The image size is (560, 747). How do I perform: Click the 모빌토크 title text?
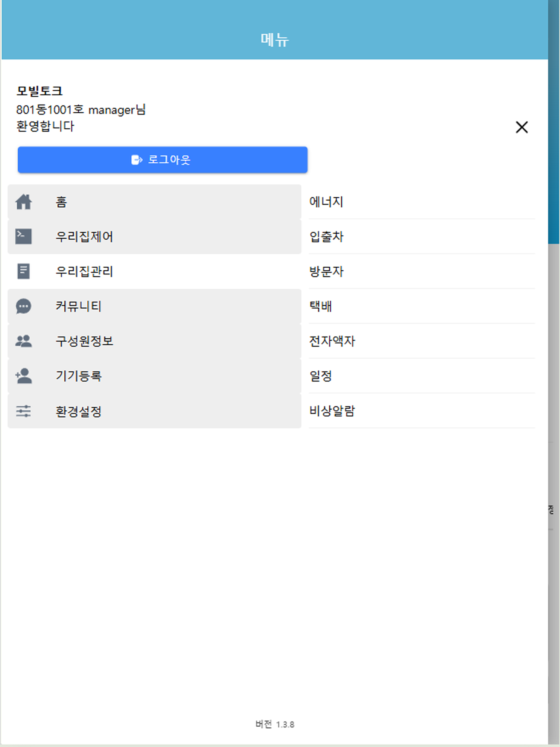pyautogui.click(x=40, y=91)
